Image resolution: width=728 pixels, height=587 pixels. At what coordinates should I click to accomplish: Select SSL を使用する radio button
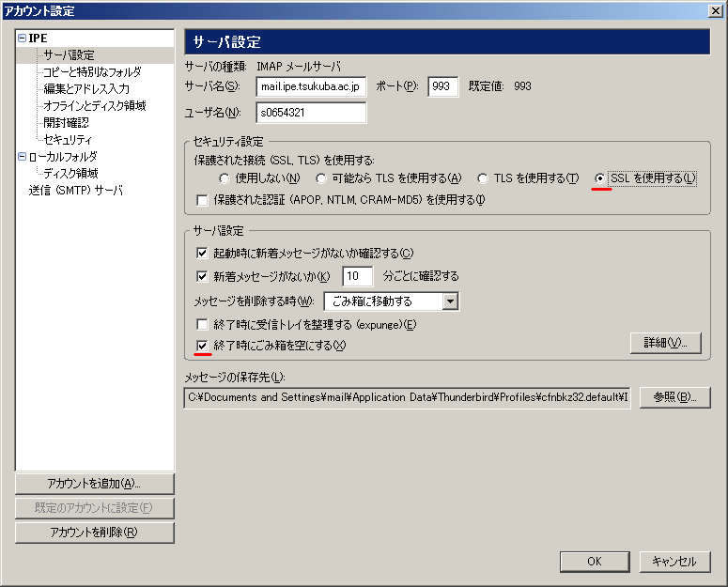click(x=600, y=178)
